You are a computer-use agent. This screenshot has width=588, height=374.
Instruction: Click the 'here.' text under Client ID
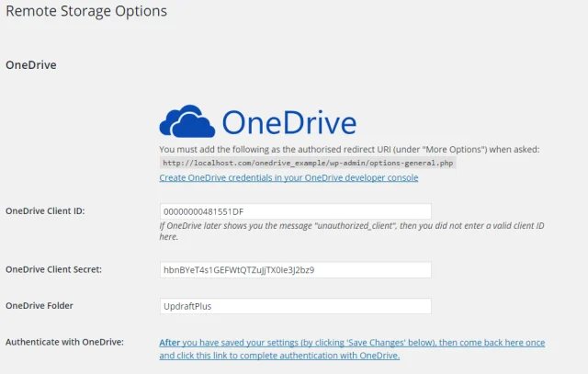point(169,237)
